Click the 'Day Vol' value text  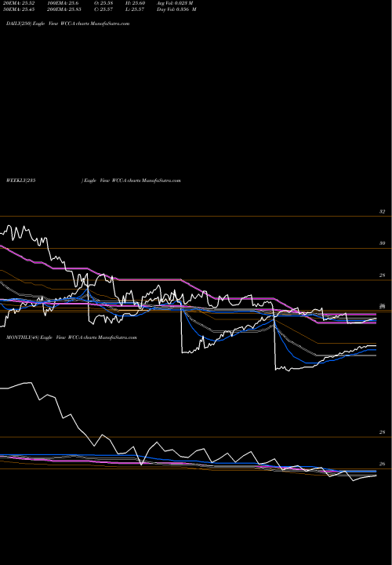coord(176,9)
